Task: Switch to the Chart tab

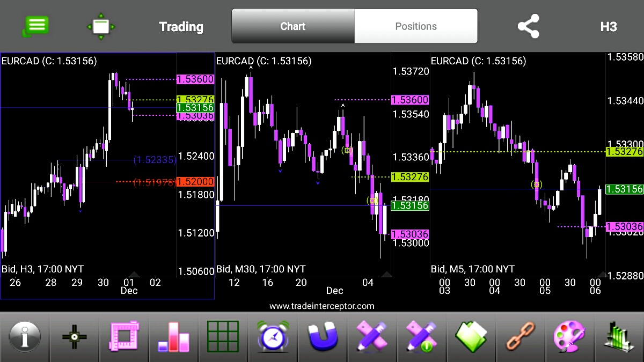Action: [x=293, y=26]
